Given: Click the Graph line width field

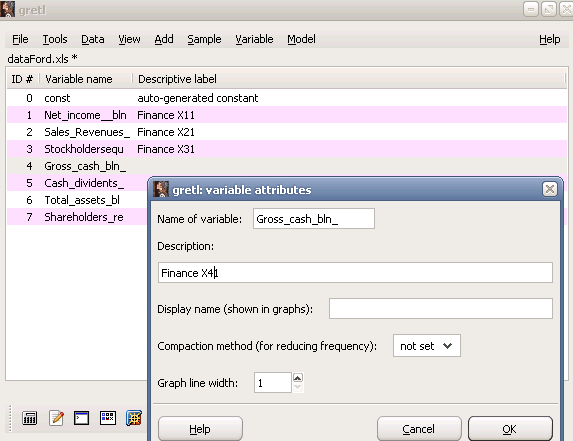Looking at the screenshot, I should point(273,383).
